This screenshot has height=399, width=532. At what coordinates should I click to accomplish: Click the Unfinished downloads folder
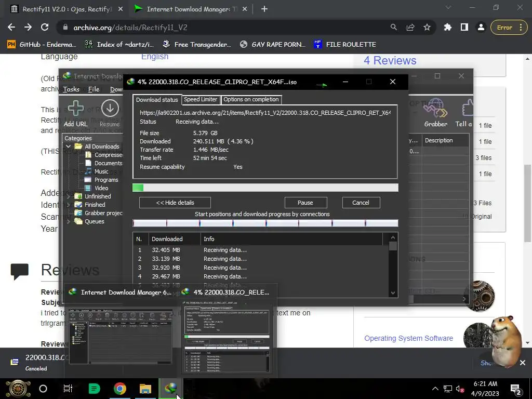point(93,196)
